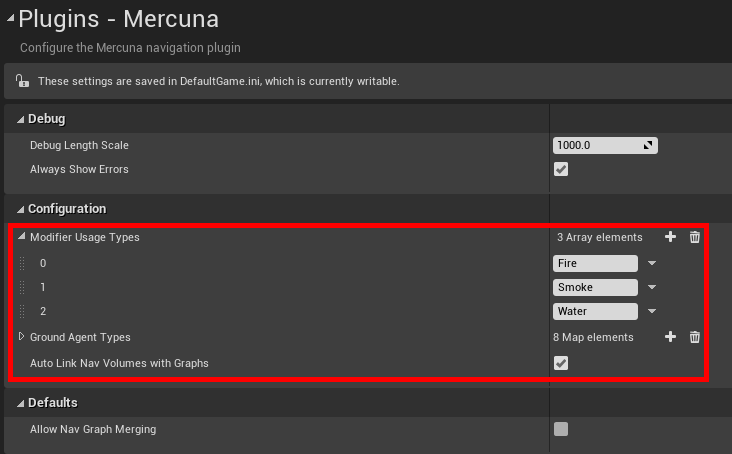
Task: Open options arrow next to Water element
Action: 652,312
